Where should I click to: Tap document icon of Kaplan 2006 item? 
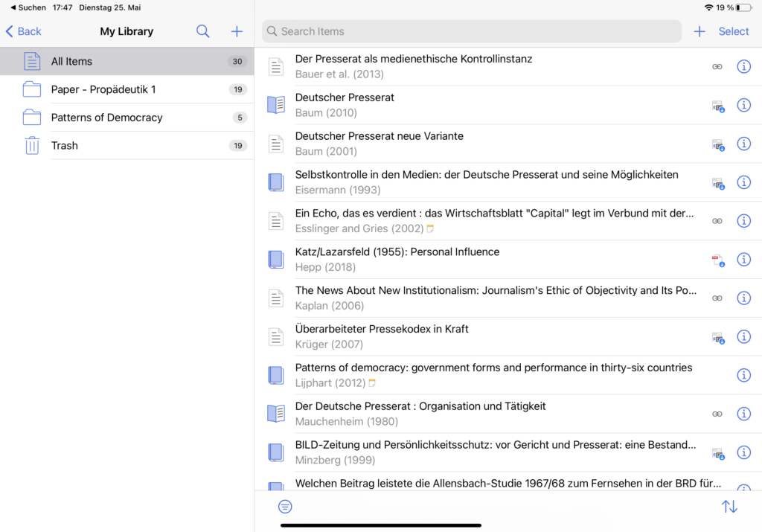276,298
